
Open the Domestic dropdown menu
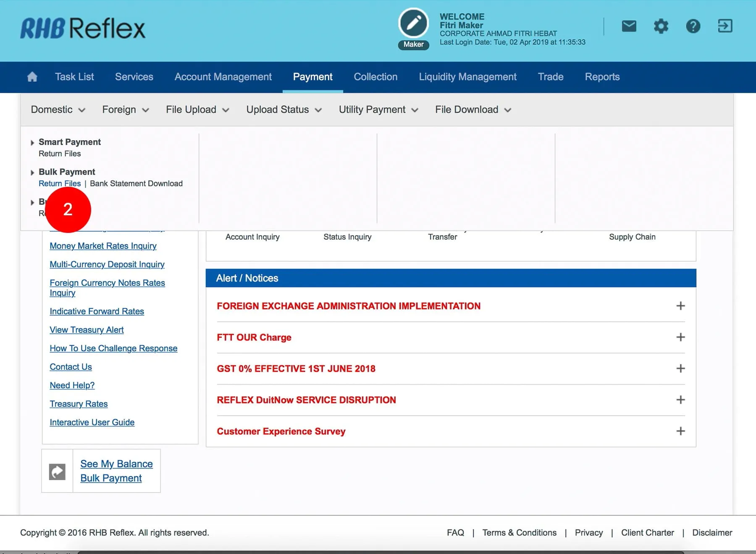click(58, 110)
